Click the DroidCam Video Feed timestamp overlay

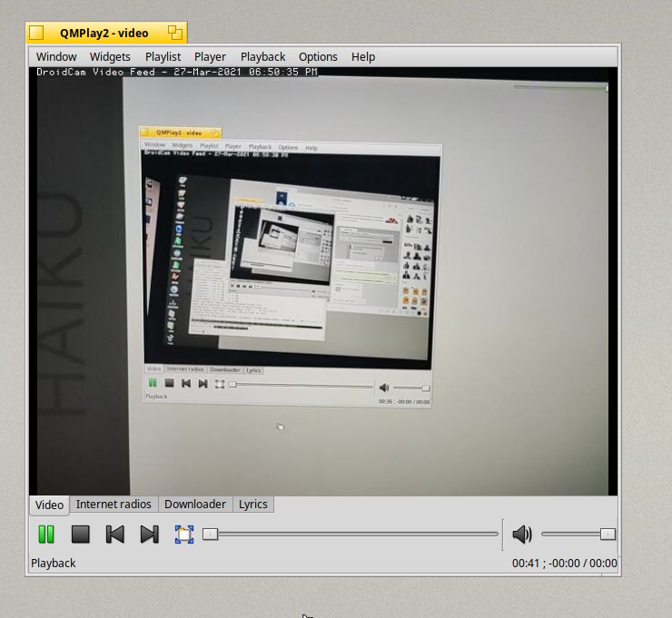[176, 72]
